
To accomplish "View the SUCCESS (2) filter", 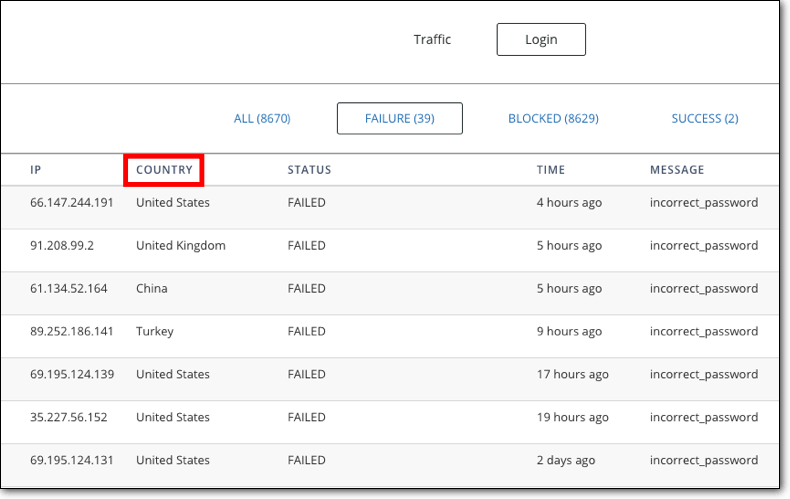I will pyautogui.click(x=705, y=118).
